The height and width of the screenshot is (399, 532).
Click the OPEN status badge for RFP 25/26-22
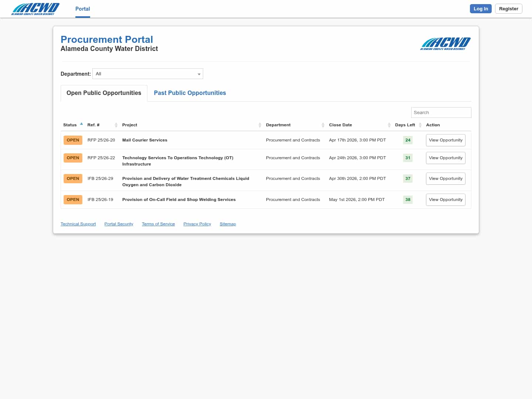tap(73, 158)
